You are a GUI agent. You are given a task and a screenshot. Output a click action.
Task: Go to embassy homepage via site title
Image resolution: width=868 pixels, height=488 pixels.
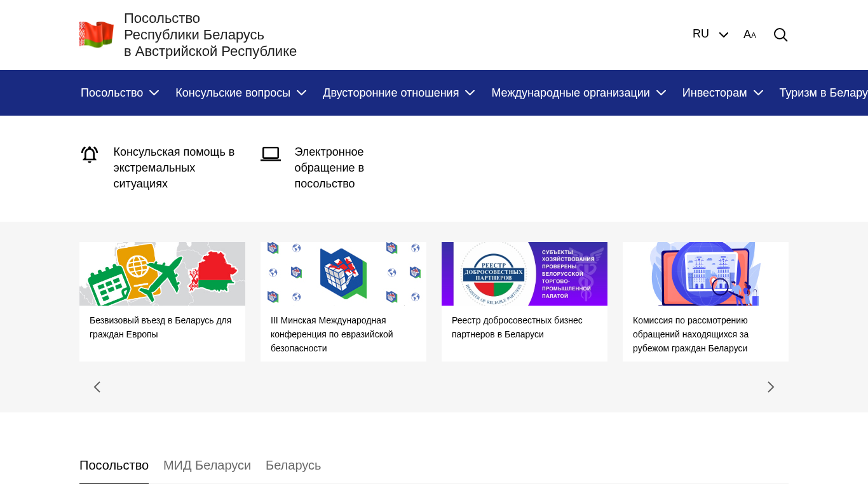tap(210, 35)
